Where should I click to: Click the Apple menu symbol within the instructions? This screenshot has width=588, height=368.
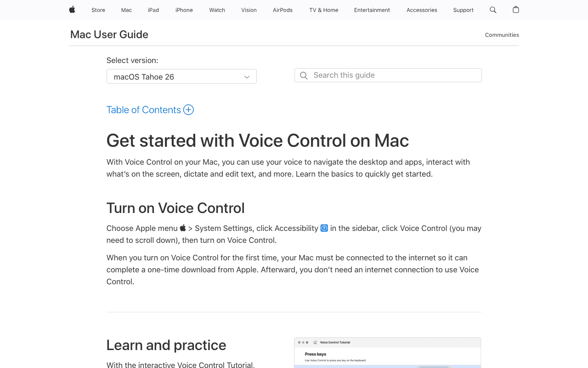(x=182, y=228)
